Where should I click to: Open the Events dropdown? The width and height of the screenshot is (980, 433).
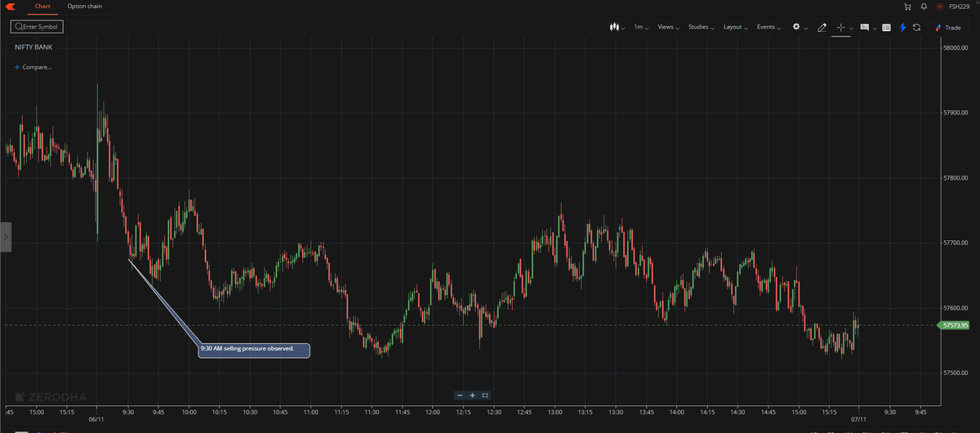(768, 27)
